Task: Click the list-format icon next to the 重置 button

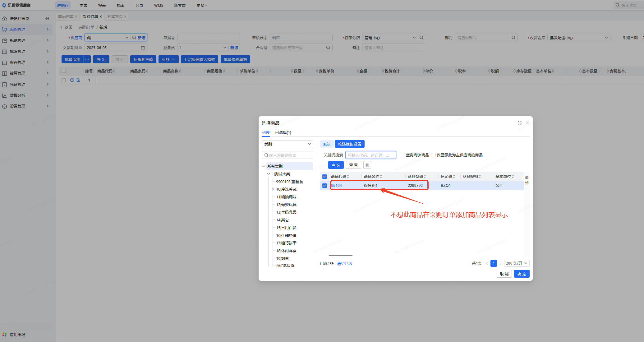Action: [367, 165]
